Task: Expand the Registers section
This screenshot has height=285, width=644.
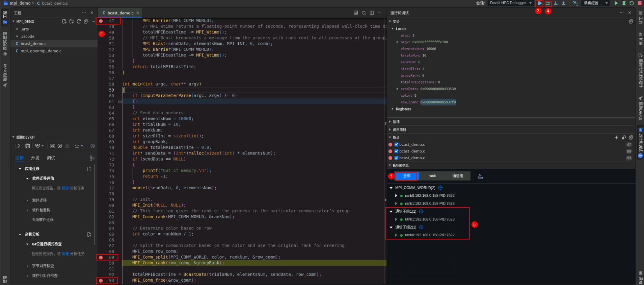Action: pyautogui.click(x=392, y=109)
